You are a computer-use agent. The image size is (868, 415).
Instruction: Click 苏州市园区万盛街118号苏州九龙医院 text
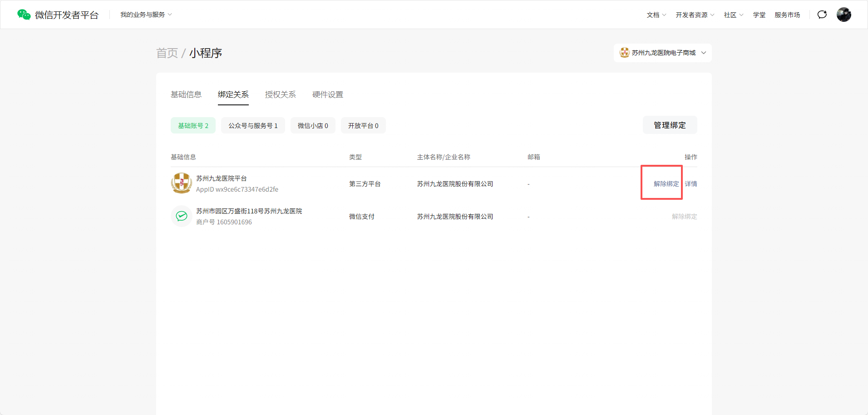tap(249, 211)
